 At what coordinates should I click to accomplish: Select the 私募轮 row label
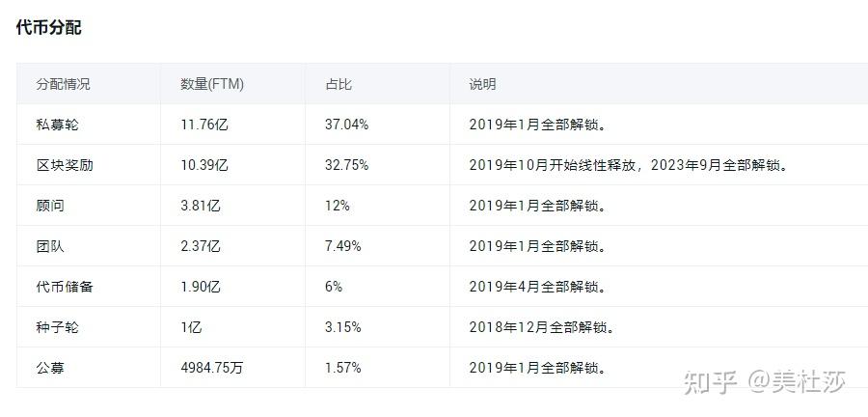click(57, 125)
